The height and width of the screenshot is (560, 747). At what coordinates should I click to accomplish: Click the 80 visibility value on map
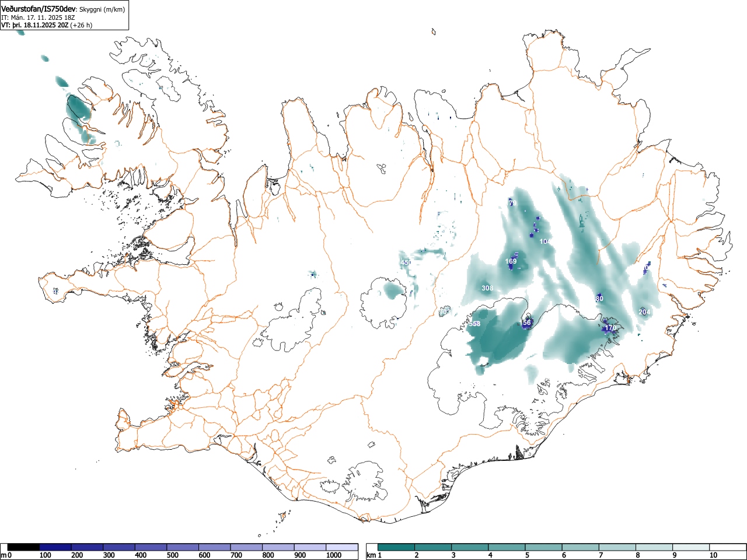(599, 299)
